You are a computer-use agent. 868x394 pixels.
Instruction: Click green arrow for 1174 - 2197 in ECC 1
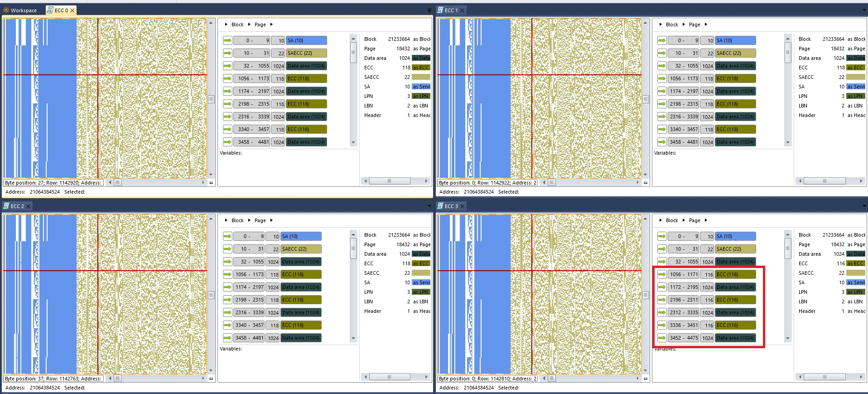coord(662,91)
